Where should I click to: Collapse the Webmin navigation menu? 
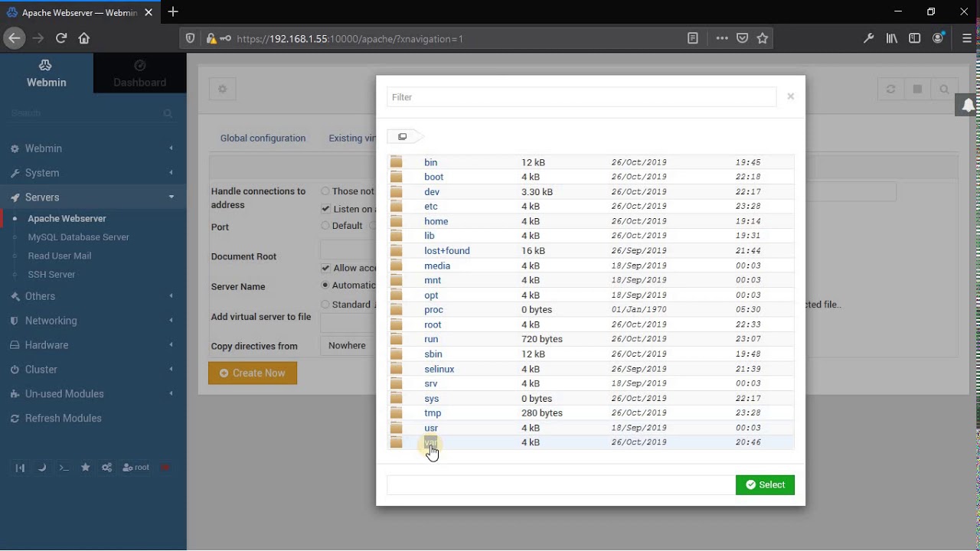[x=20, y=468]
